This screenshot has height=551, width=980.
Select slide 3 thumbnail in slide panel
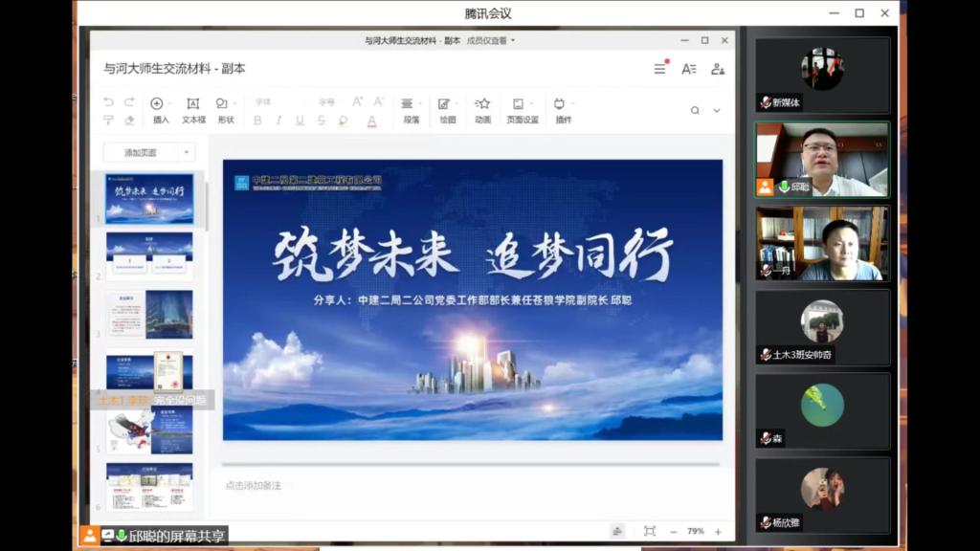click(x=149, y=315)
